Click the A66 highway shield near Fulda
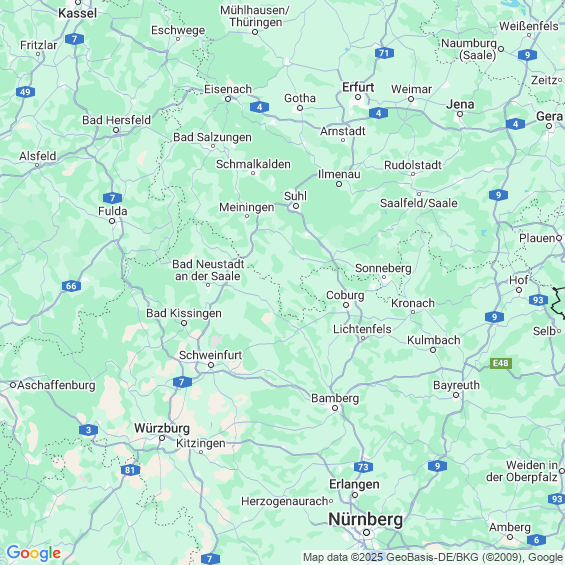 pyautogui.click(x=71, y=286)
